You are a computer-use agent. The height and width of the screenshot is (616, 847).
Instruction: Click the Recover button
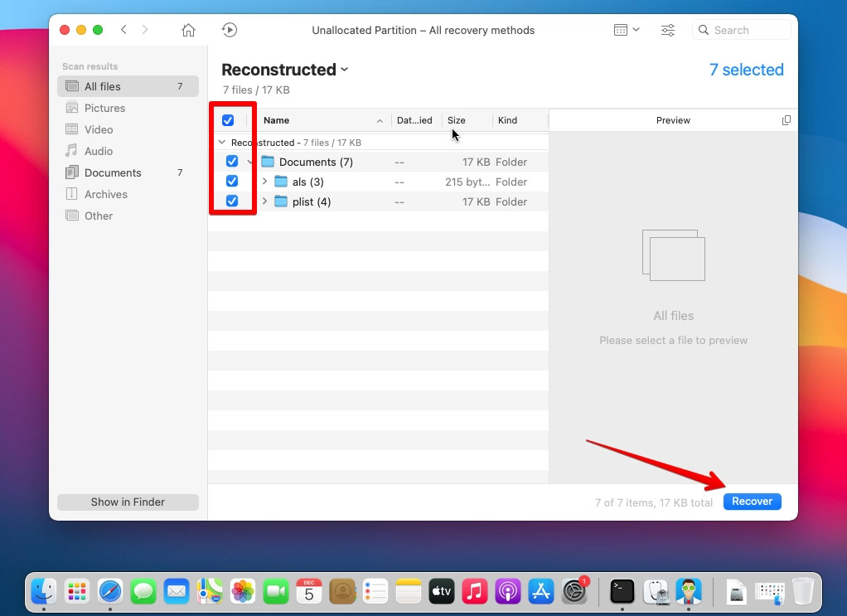(x=752, y=502)
